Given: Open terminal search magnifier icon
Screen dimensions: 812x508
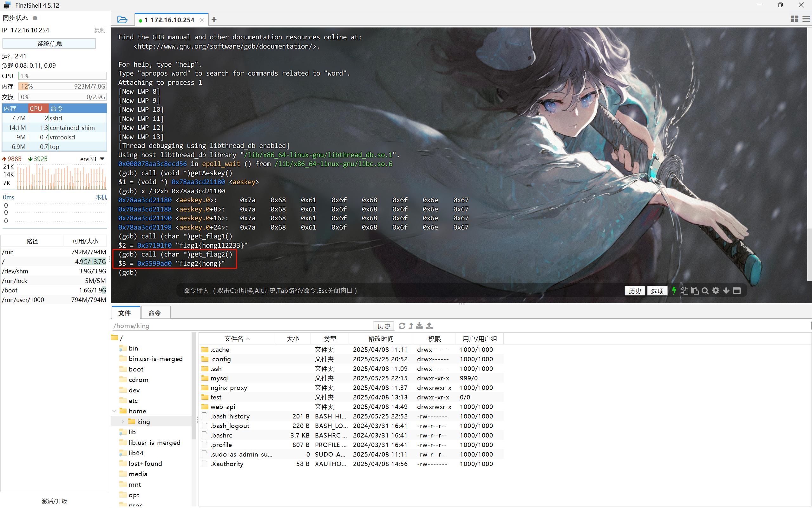Looking at the screenshot, I should pyautogui.click(x=705, y=291).
